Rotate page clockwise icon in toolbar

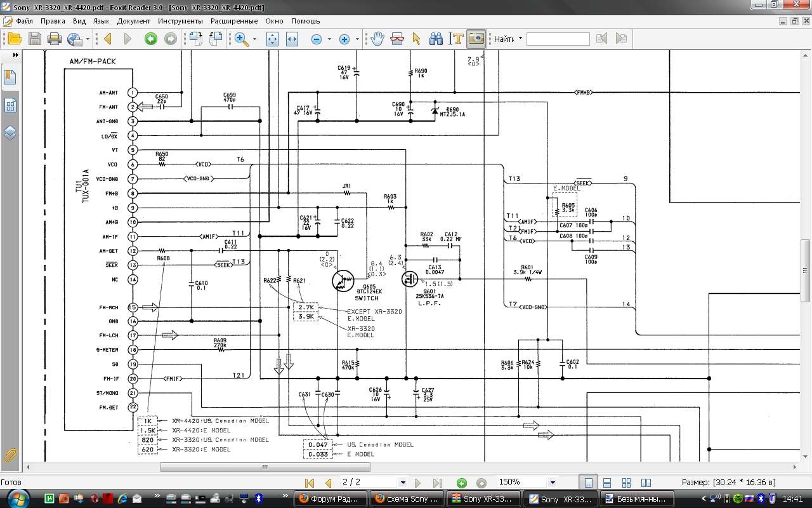click(x=195, y=39)
